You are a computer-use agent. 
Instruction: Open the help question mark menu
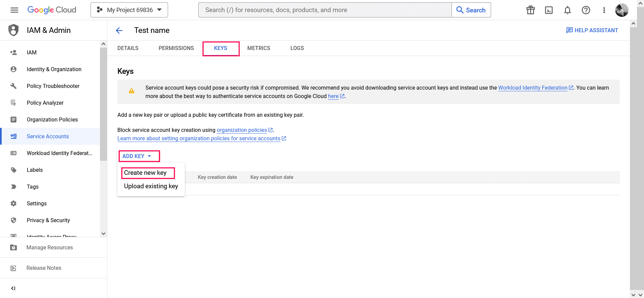pyautogui.click(x=586, y=10)
